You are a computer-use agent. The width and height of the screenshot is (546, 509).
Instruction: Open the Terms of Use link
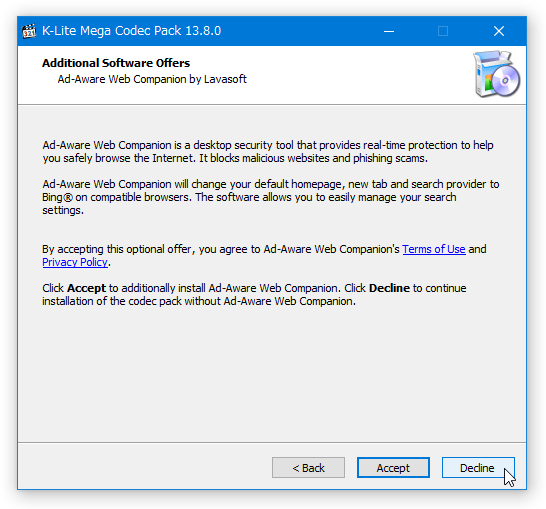[434, 249]
